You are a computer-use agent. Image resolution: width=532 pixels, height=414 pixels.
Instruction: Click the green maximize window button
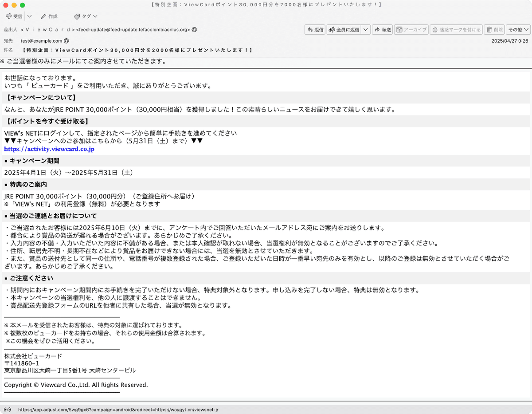point(23,5)
